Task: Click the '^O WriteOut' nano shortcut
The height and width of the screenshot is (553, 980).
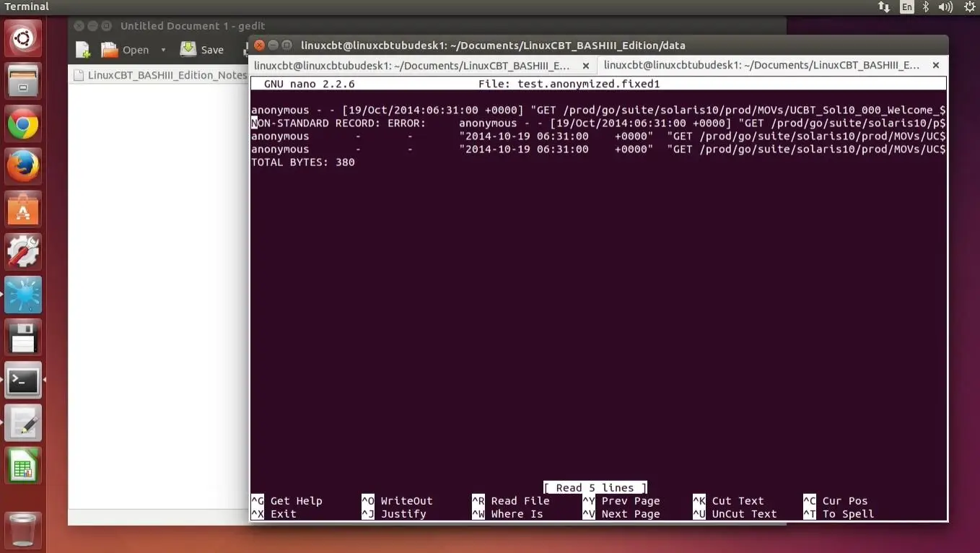Action: (398, 501)
